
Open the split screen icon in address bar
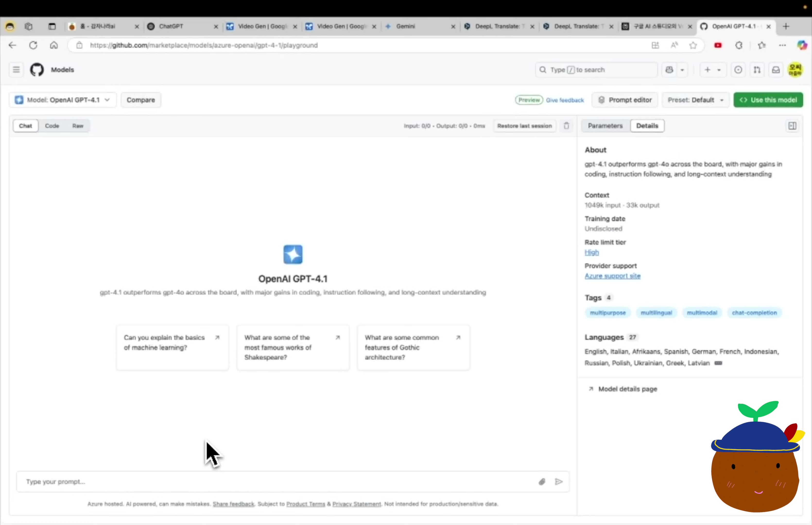(655, 45)
